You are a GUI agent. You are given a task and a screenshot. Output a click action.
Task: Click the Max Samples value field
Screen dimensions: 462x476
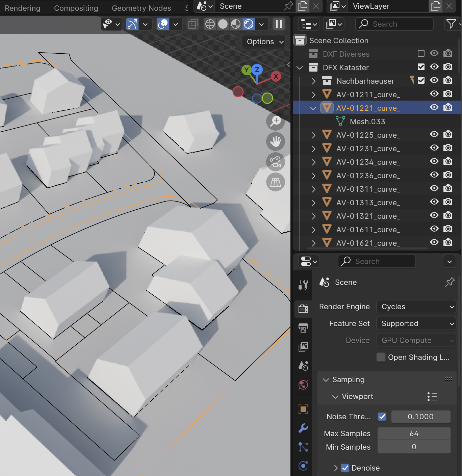pos(414,433)
